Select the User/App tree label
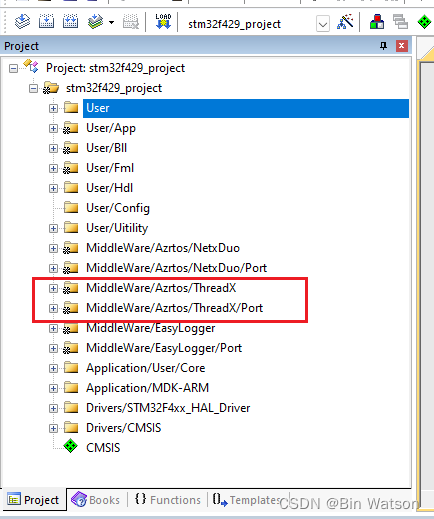 (111, 128)
